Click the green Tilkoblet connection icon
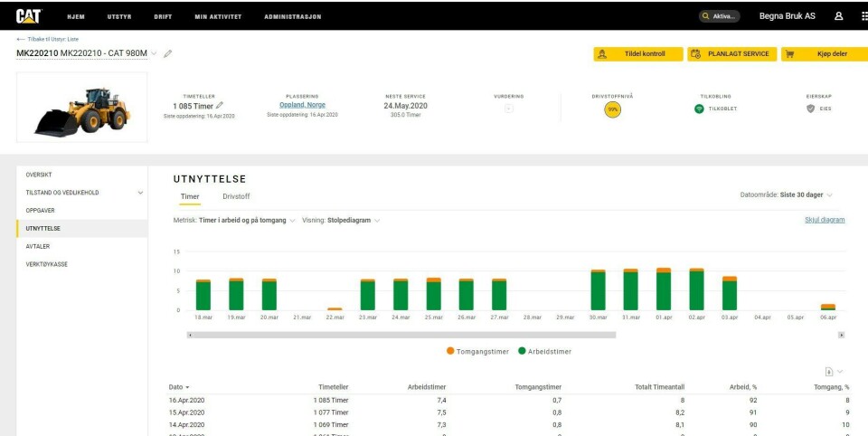 [699, 109]
